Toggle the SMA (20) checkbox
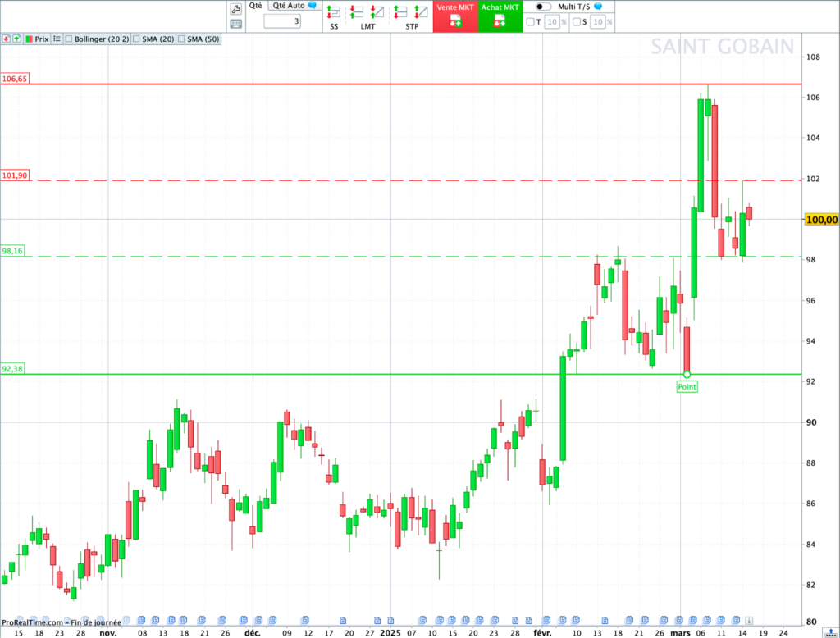Screen dimensions: 840x638 pyautogui.click(x=136, y=39)
